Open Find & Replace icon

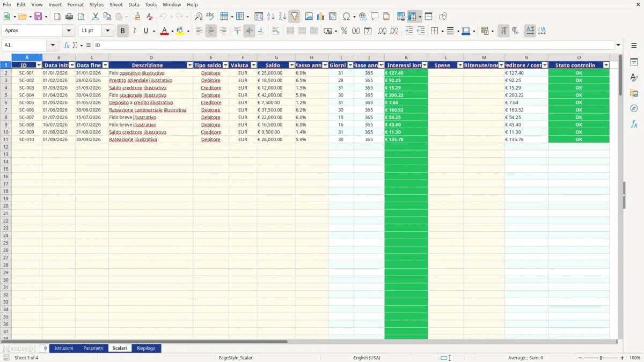[199, 17]
